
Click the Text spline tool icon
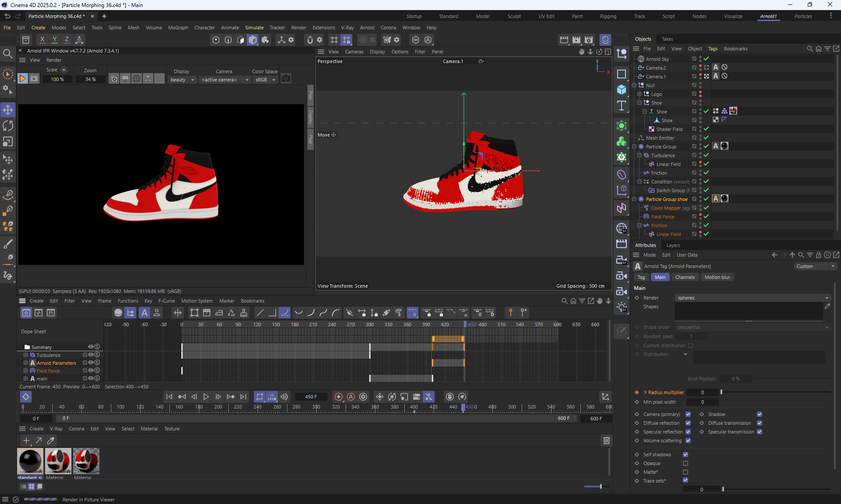tap(621, 106)
